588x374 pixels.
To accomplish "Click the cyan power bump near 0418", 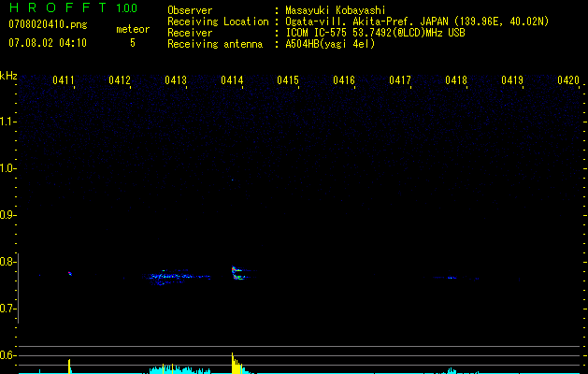I will point(452,370).
